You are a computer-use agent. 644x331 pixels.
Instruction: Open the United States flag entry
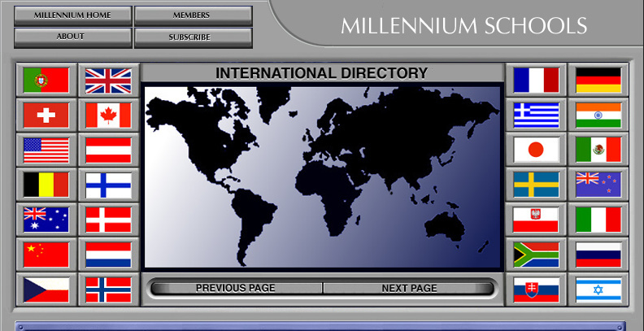(x=46, y=150)
